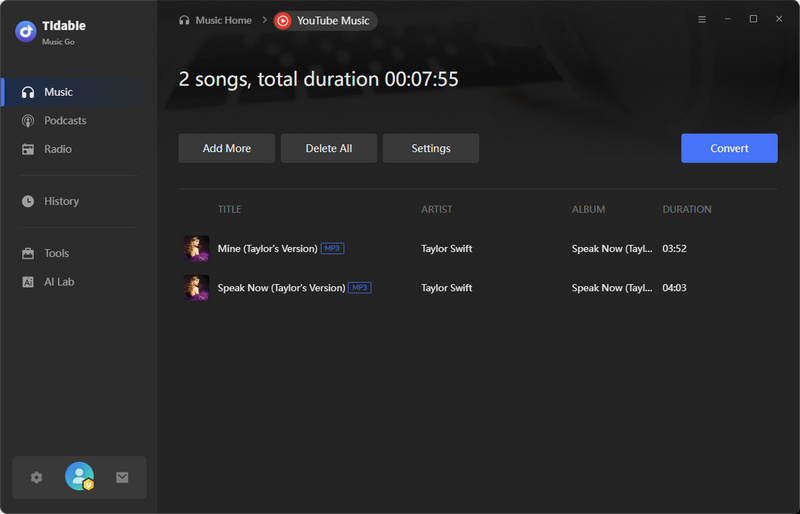Click headphones icon in Music Home breadcrumb

(x=184, y=20)
